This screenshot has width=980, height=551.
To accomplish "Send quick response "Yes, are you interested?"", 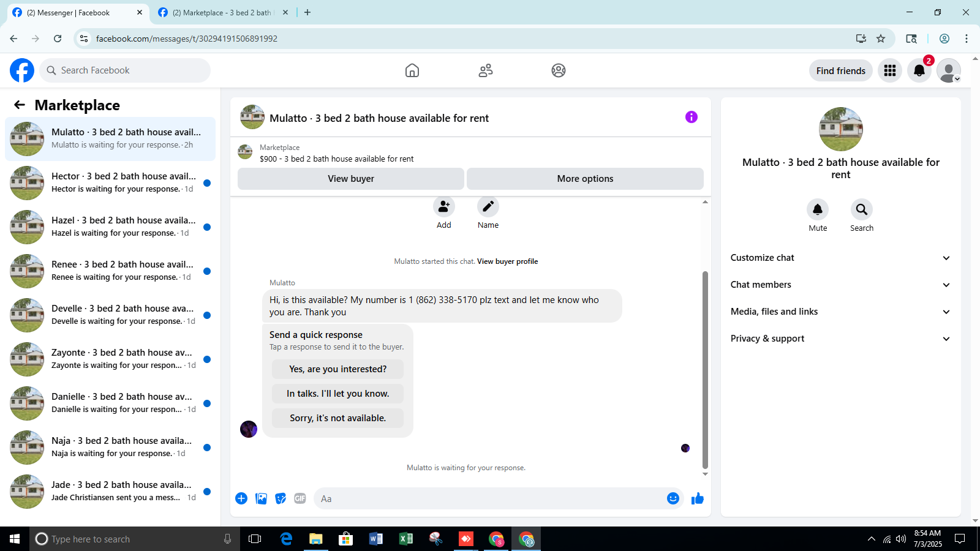I will (338, 369).
